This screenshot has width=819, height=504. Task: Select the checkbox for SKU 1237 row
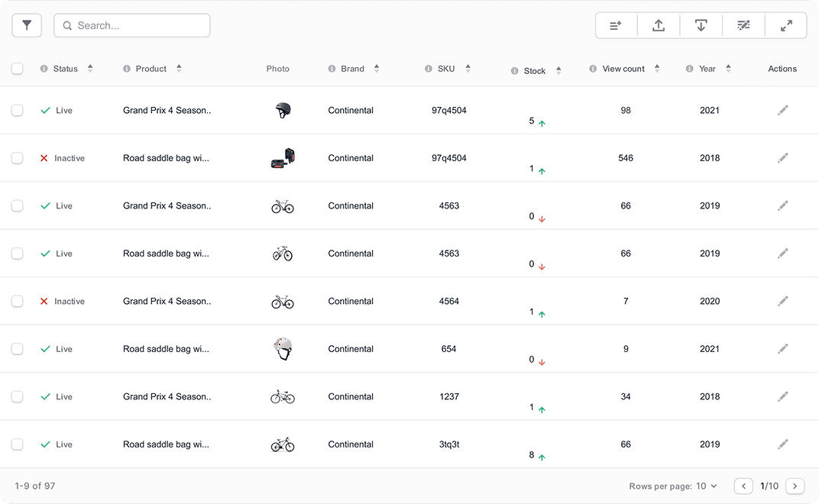pyautogui.click(x=18, y=397)
